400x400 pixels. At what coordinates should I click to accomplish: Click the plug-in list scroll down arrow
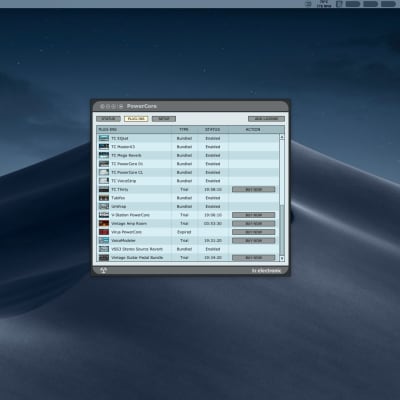pyautogui.click(x=282, y=258)
